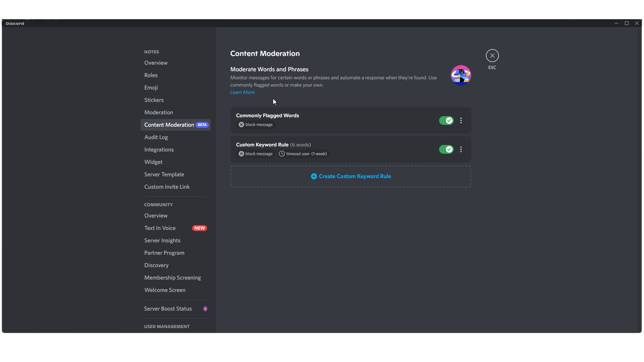Open the Audit Log settings page

click(156, 137)
